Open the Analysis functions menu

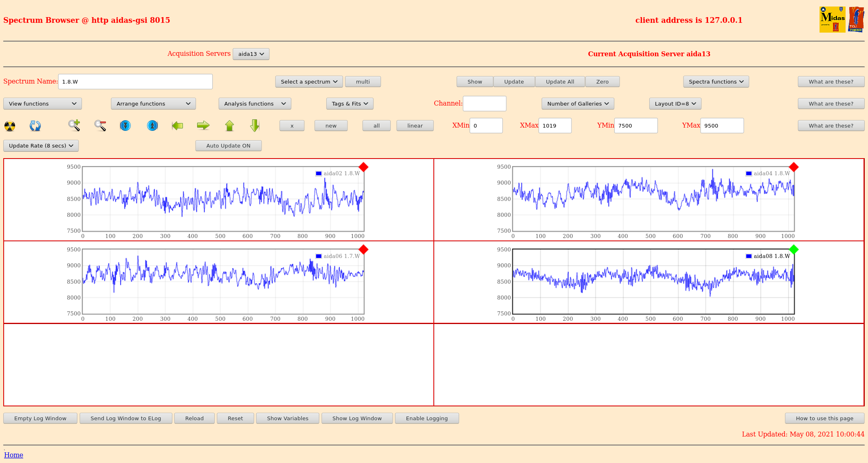pyautogui.click(x=255, y=104)
